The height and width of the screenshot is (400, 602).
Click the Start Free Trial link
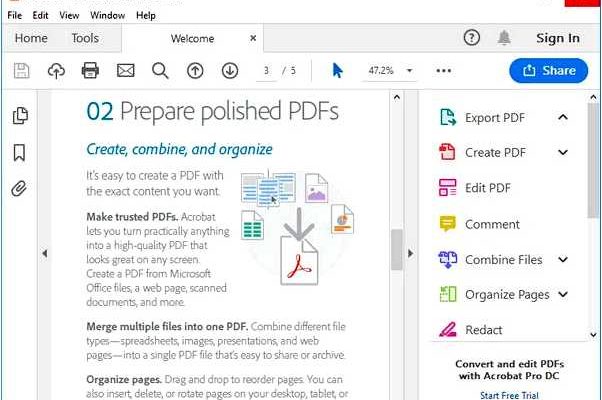(509, 395)
